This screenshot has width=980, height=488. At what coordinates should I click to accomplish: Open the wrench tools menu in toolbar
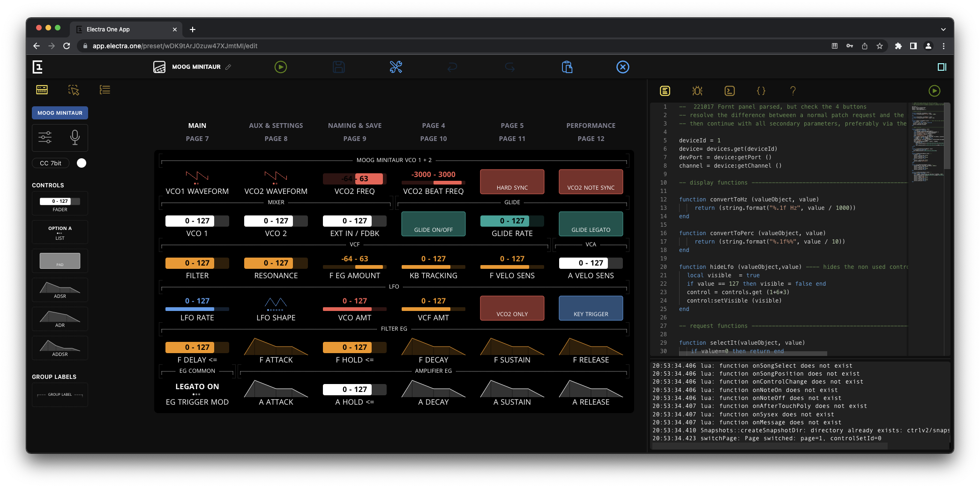click(395, 67)
